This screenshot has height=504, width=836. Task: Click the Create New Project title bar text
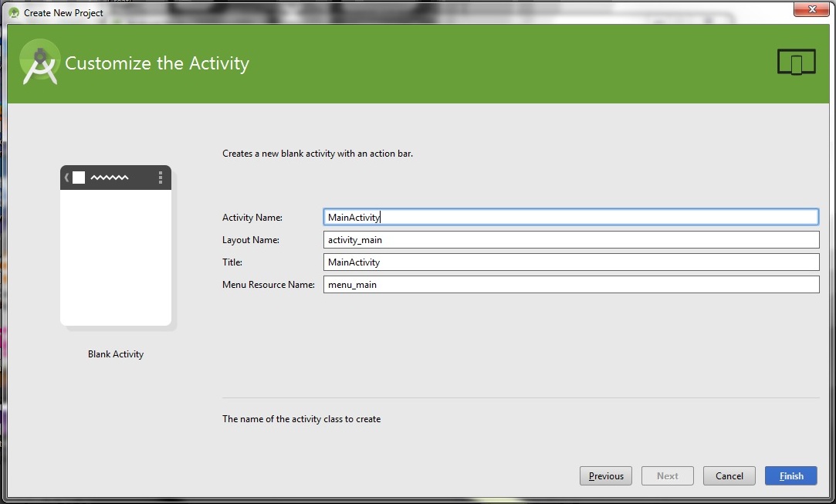point(63,12)
